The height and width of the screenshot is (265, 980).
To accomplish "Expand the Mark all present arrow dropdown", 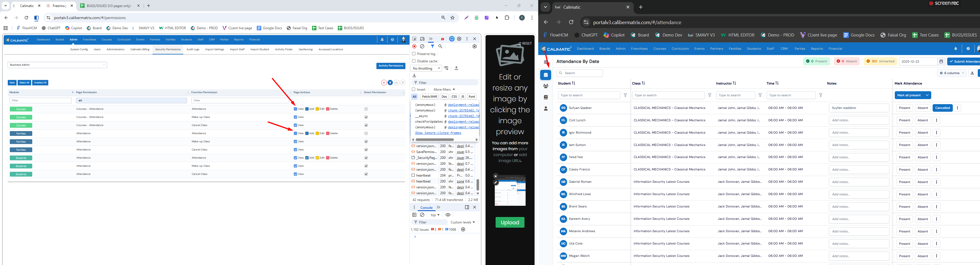I will point(927,95).
